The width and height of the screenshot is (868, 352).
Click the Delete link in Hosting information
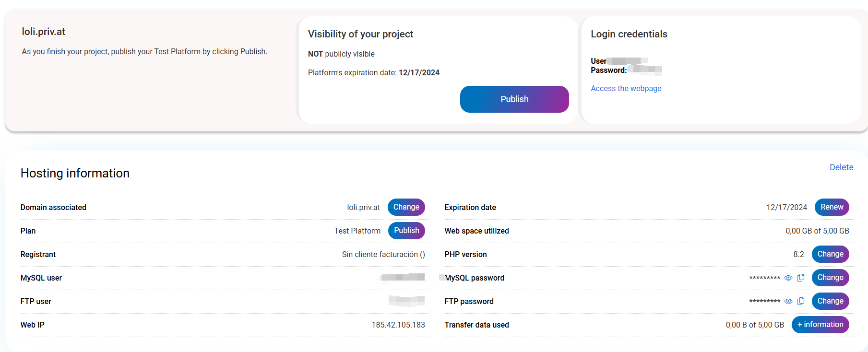click(x=841, y=167)
